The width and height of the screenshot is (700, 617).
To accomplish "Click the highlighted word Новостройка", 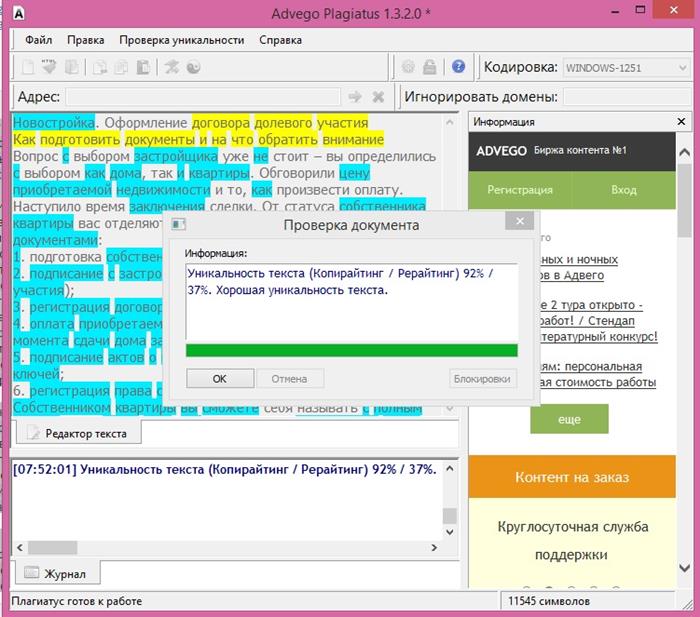I will tap(54, 122).
